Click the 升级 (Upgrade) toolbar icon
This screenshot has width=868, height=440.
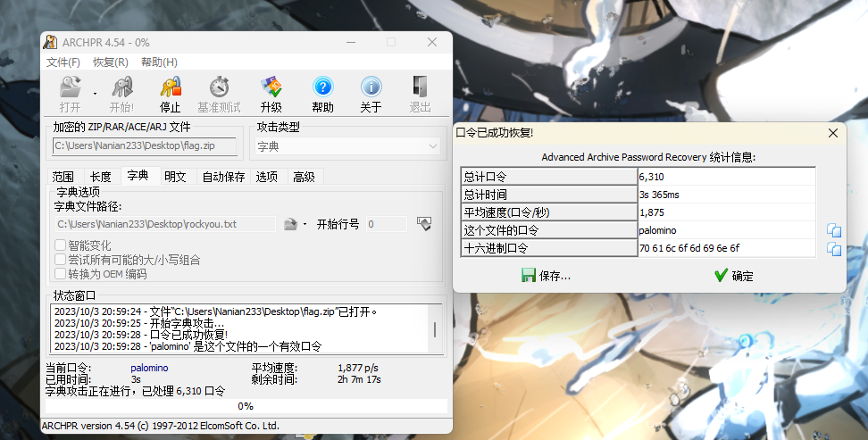click(271, 87)
